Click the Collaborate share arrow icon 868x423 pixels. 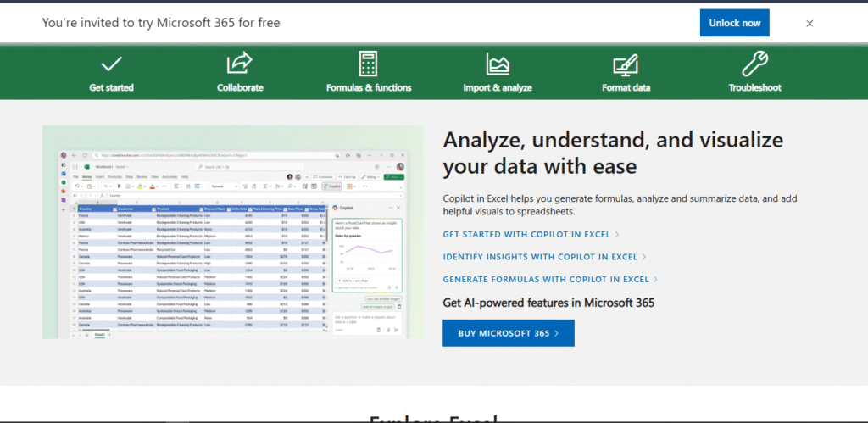[x=240, y=64]
